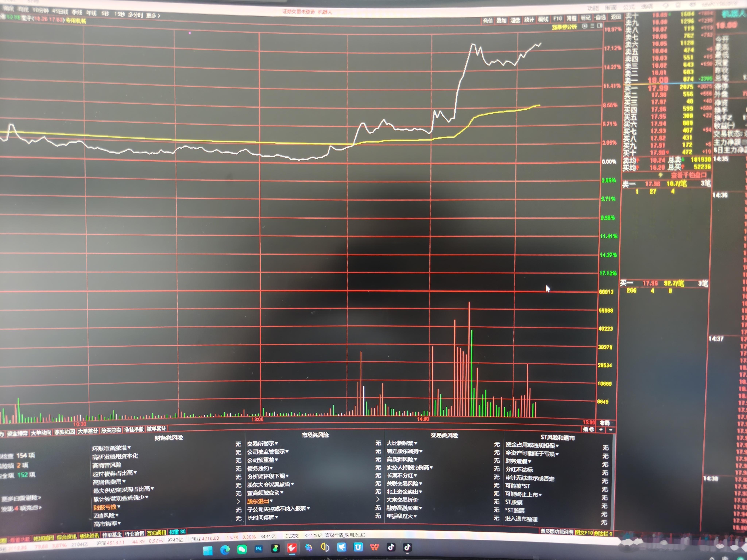Open the 涨跌动因 indicator tab
747x560 pixels.
click(x=65, y=432)
